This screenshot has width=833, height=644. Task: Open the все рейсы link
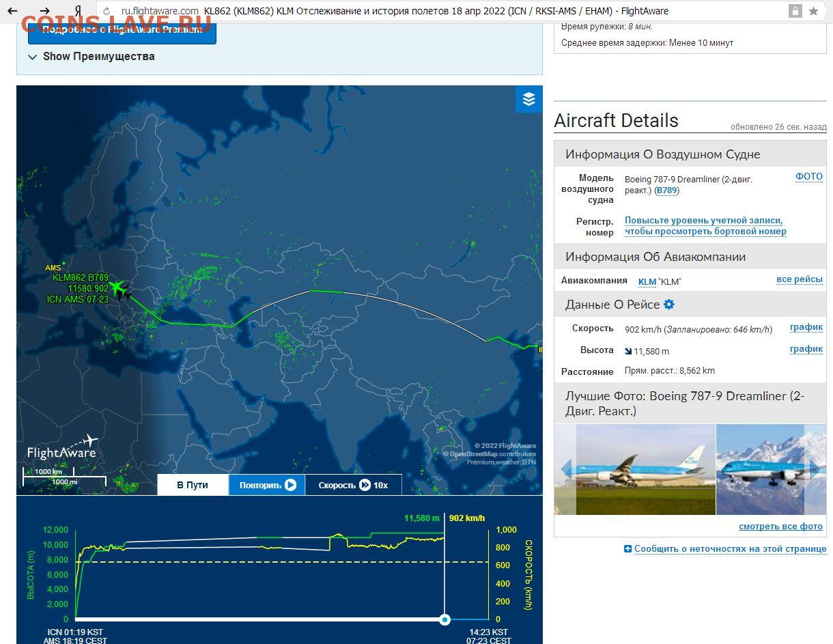coord(799,279)
